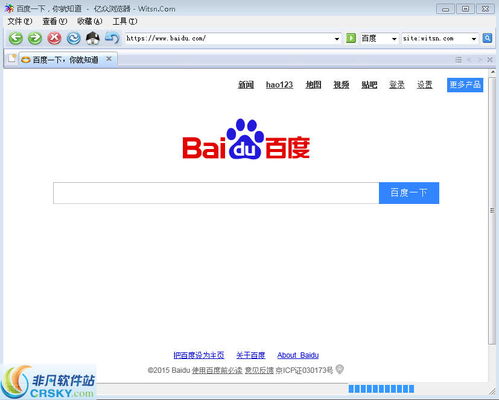The image size is (499, 400).
Task: Go to the home page icon
Action: pos(93,38)
